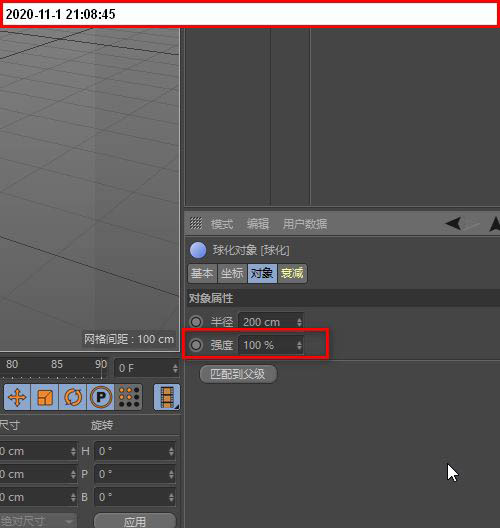Click the 强度 value stepper arrows
This screenshot has height=528, width=500.
tap(299, 345)
